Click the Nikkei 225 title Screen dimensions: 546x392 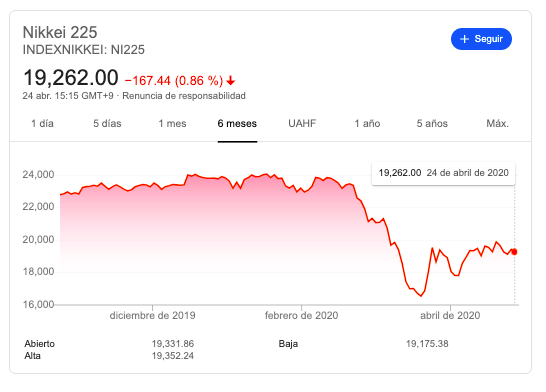coord(60,32)
